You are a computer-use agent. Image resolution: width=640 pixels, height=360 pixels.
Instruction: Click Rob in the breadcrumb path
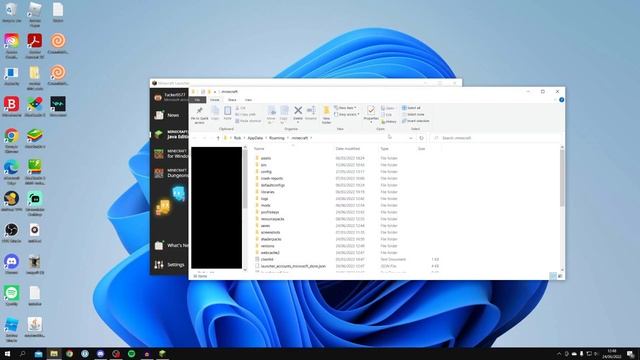(x=237, y=138)
